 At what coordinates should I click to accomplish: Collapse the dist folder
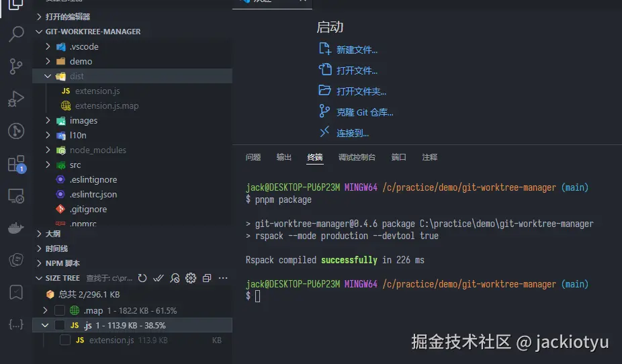[x=48, y=76]
